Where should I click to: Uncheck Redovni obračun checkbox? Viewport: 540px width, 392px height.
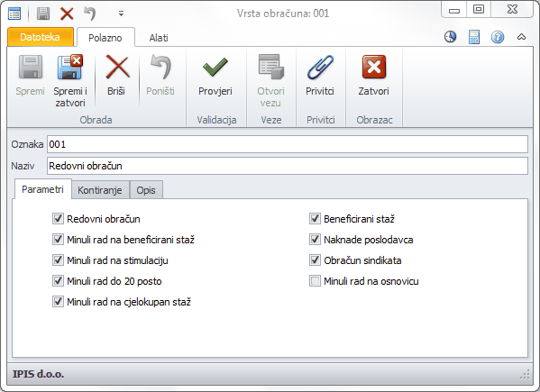click(58, 219)
